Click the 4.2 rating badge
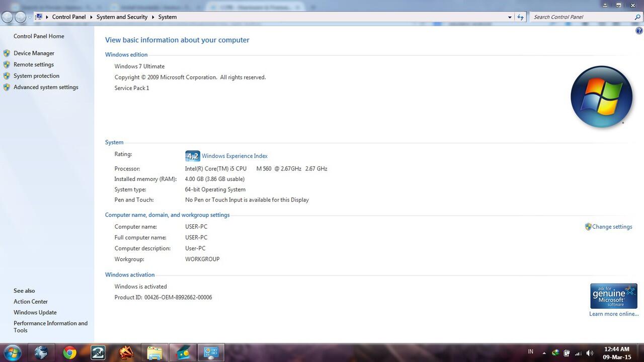The image size is (644, 362). (193, 156)
